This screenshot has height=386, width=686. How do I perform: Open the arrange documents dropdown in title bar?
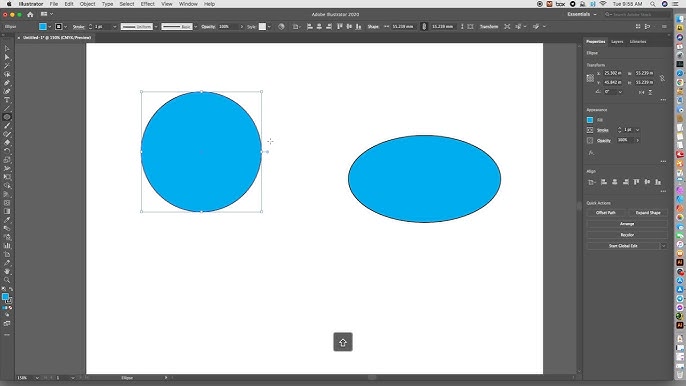coord(46,14)
